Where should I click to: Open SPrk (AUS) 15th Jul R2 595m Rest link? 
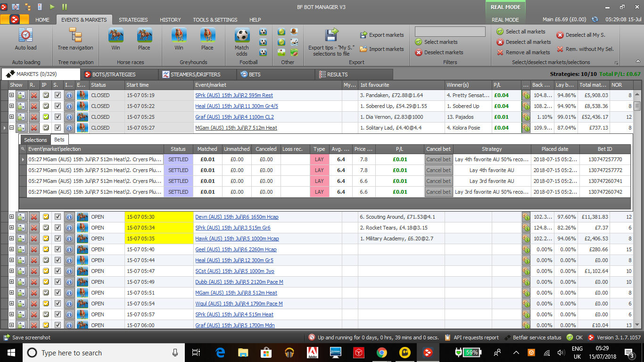click(x=234, y=95)
